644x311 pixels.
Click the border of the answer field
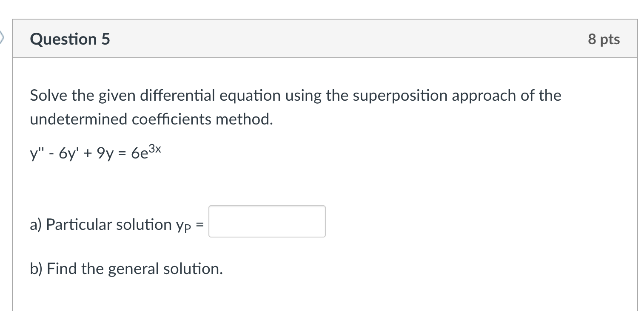[x=266, y=206]
